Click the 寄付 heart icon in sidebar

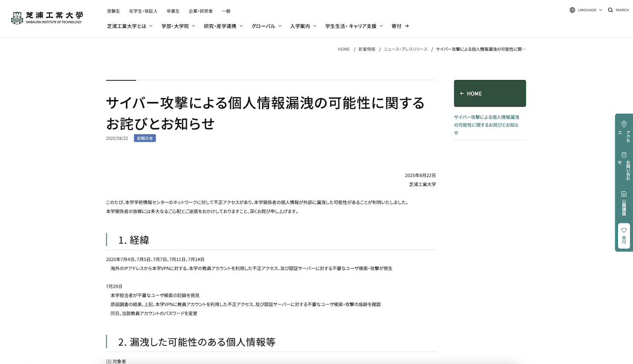[624, 231]
